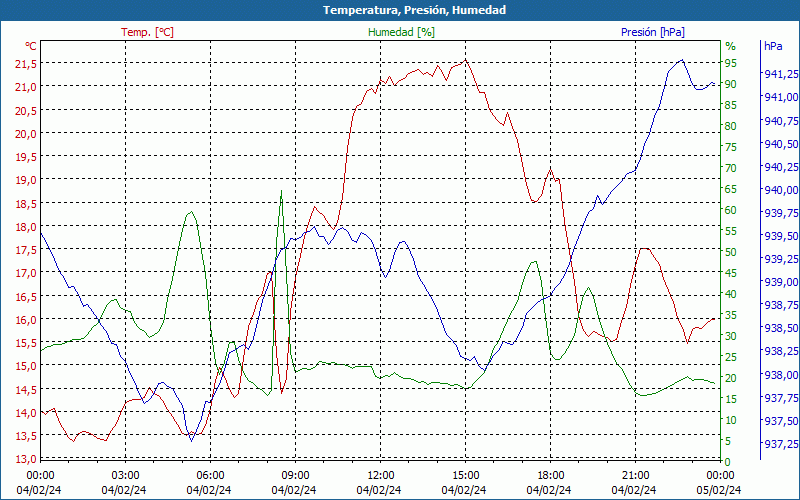Click pressure axis value 941,00
The height and width of the screenshot is (500, 800).
pyautogui.click(x=781, y=97)
